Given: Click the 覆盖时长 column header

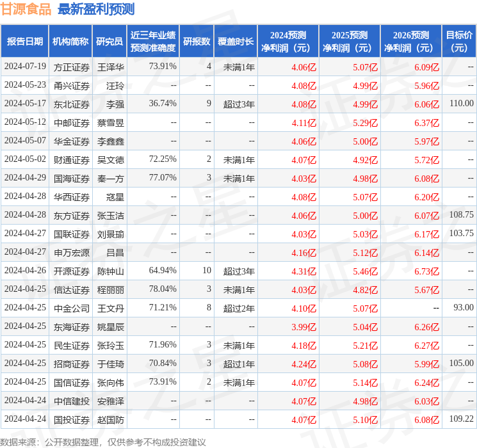Looking at the screenshot, I should [236, 42].
